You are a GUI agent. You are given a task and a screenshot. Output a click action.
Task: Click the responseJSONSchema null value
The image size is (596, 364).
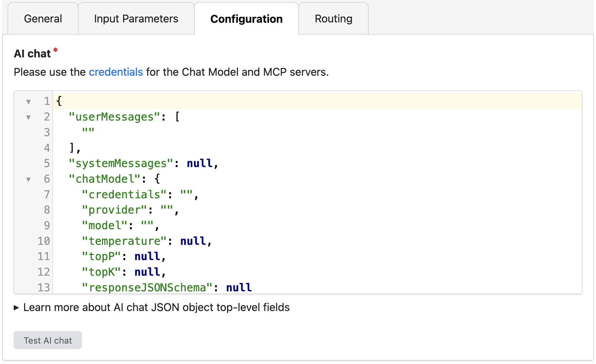[239, 288]
